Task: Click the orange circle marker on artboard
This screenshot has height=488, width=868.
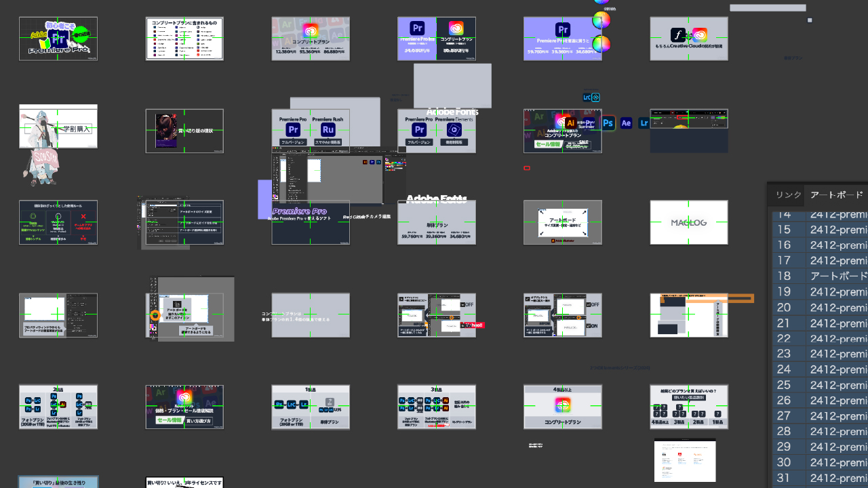Action: pos(155,315)
